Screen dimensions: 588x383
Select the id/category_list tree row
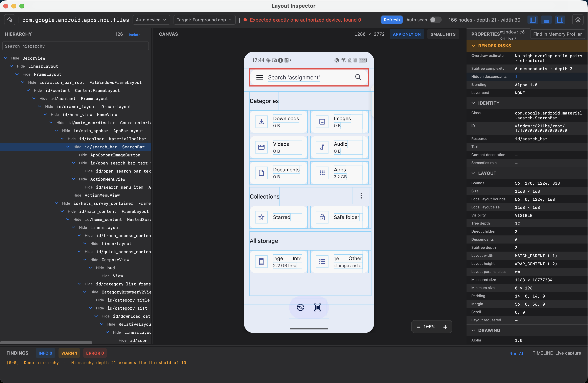click(x=76, y=308)
